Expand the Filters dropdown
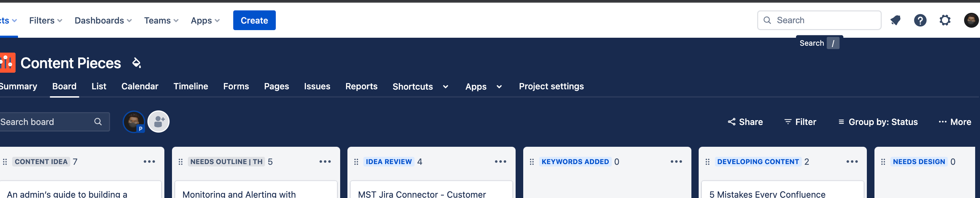 [x=46, y=20]
